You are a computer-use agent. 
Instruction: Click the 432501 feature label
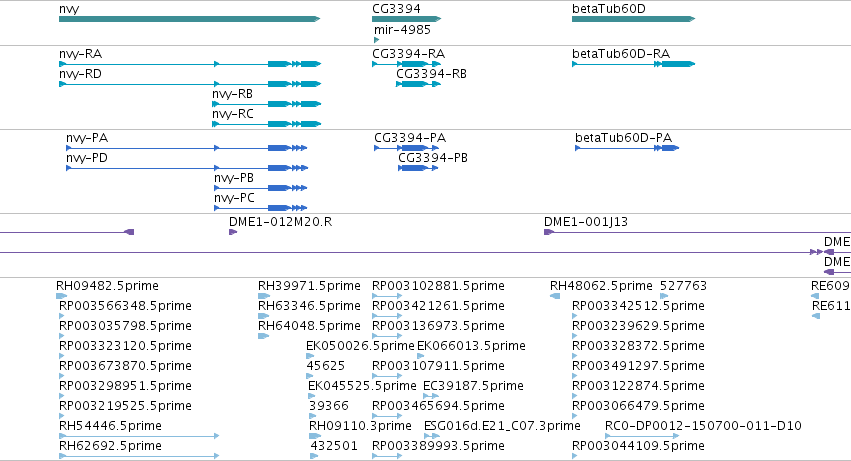click(334, 446)
